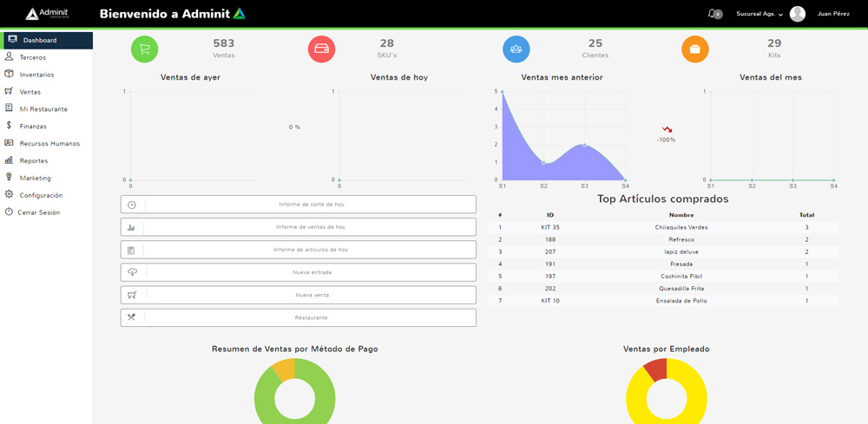Viewport: 868px width, 424px height.
Task: Click the green shopping cart sales icon
Action: pos(144,49)
